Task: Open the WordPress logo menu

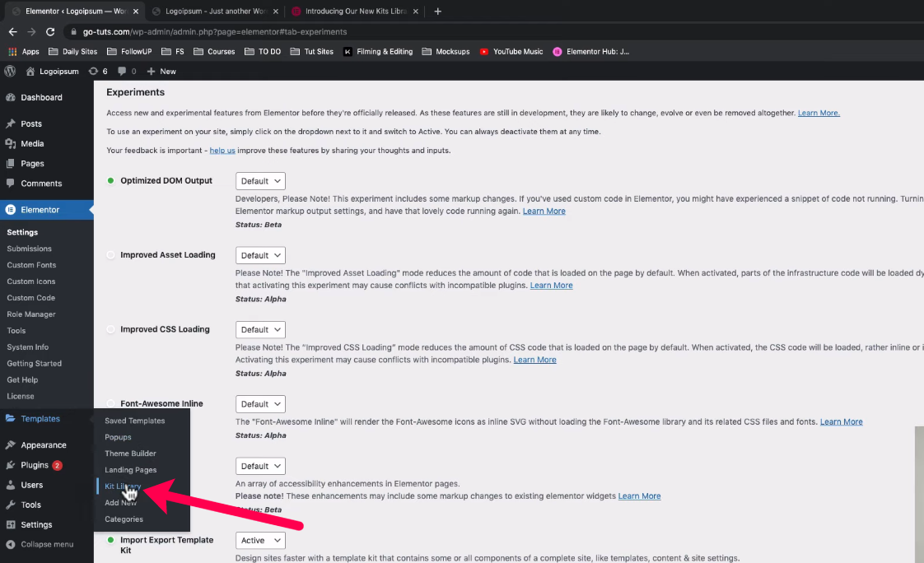Action: (x=10, y=72)
